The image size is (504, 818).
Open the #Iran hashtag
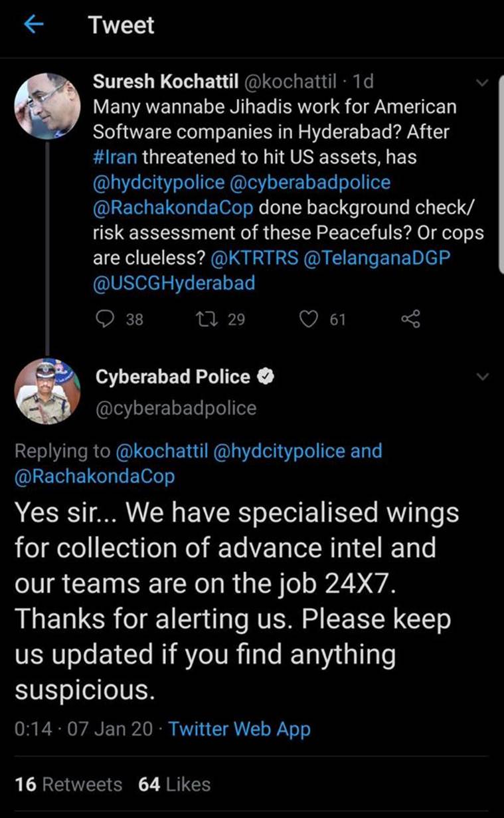(x=115, y=157)
